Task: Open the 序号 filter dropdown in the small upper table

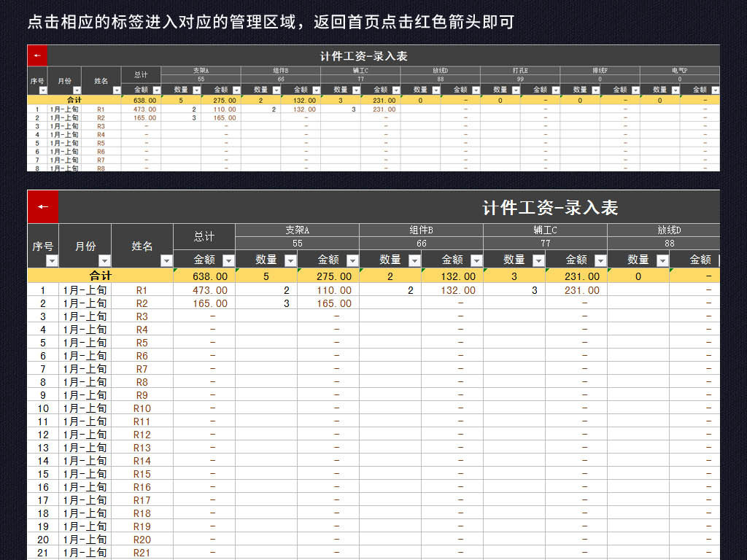Action: point(43,90)
